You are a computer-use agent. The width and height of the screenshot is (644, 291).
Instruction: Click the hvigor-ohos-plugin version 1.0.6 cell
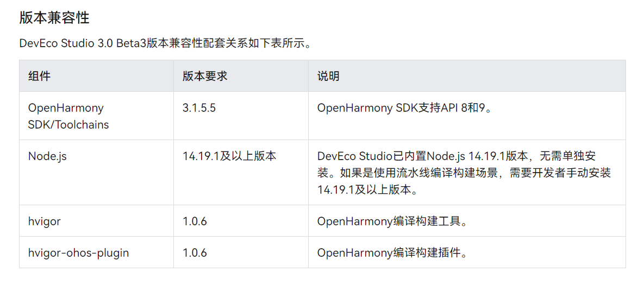coord(195,252)
